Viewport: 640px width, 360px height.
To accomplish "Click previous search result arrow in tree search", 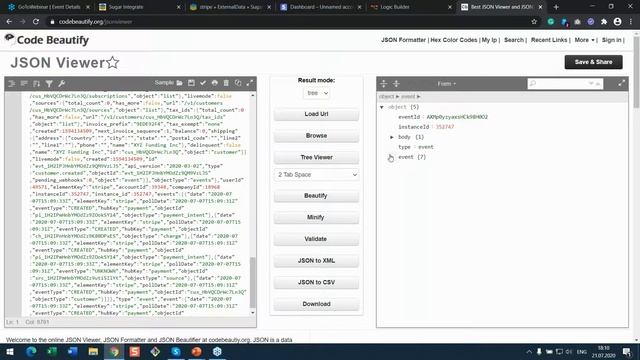I will pos(598,84).
